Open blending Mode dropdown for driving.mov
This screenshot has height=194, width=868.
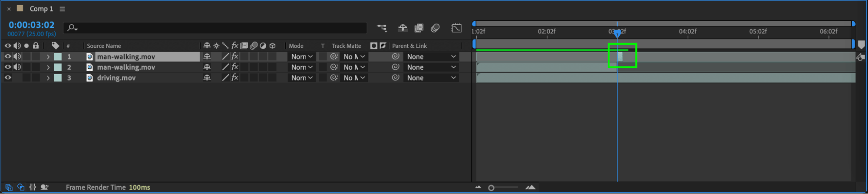point(302,78)
